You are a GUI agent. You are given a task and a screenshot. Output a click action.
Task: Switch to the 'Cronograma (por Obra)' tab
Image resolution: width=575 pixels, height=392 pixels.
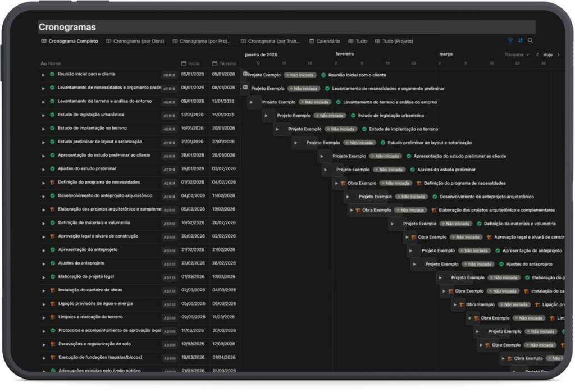(x=135, y=41)
